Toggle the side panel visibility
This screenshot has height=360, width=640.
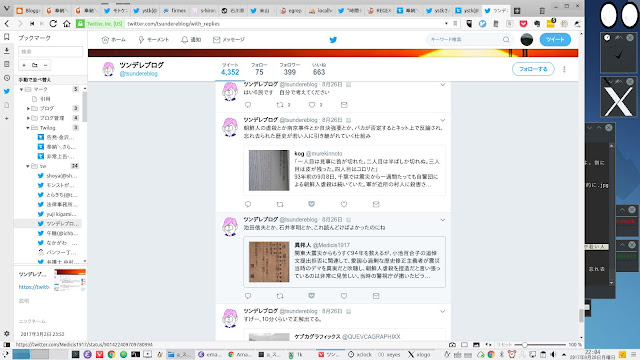click(7, 345)
